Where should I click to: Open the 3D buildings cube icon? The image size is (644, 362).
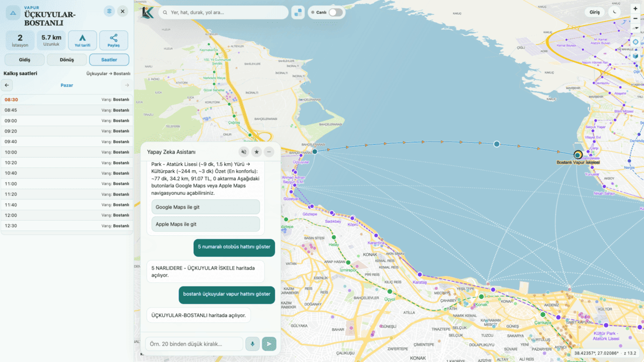(635, 56)
